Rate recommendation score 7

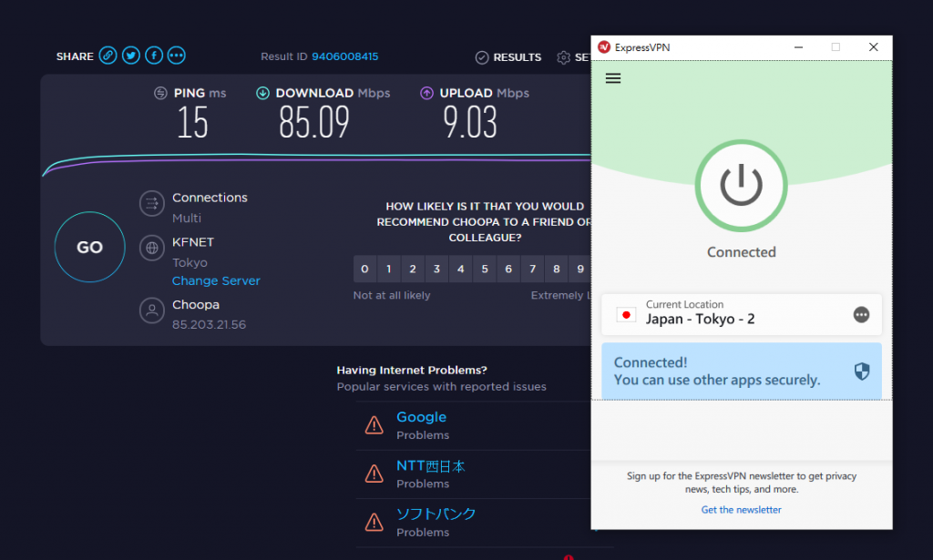tap(532, 269)
